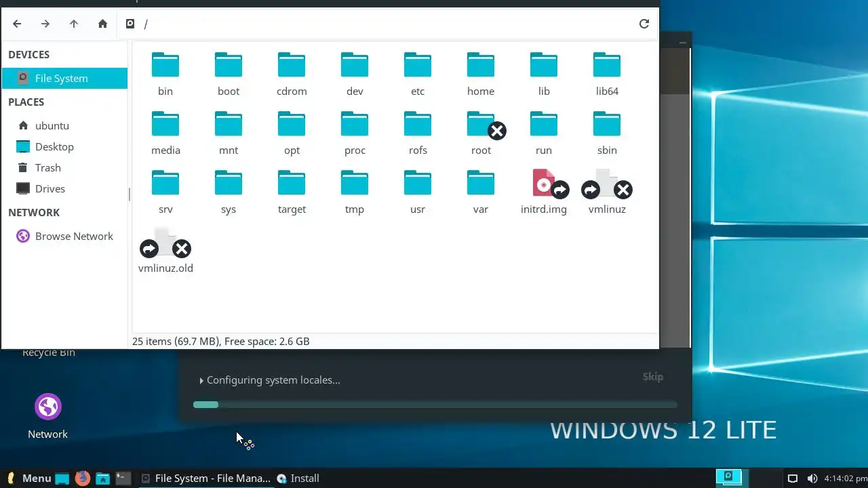The width and height of the screenshot is (868, 488).
Task: Open the volume control tray icon
Action: (x=812, y=479)
